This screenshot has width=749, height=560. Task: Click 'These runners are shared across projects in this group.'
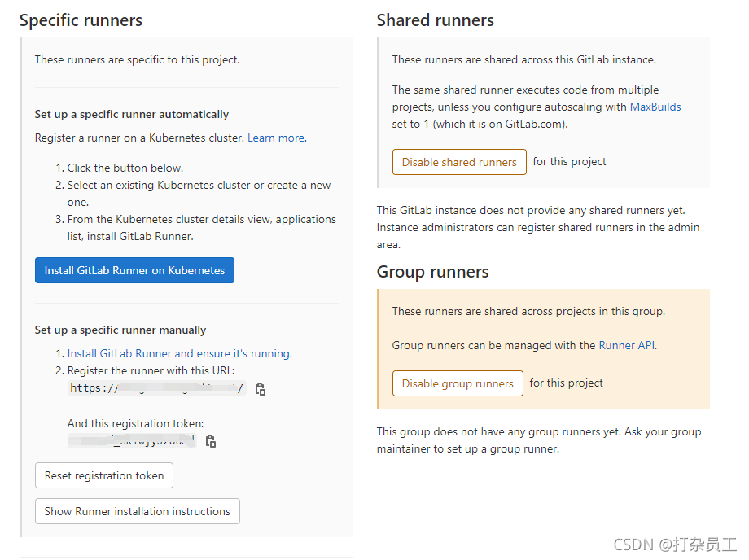[529, 311]
